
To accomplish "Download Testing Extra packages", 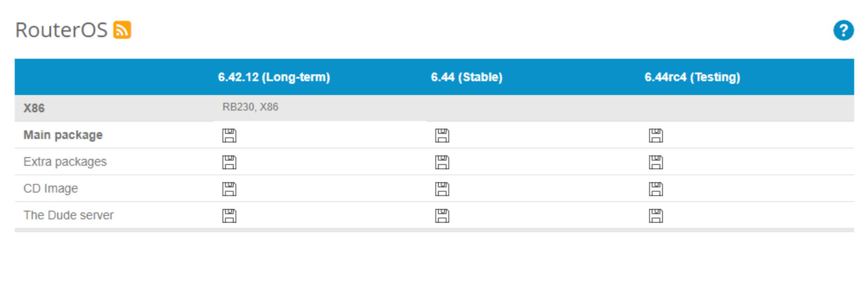I will [656, 162].
